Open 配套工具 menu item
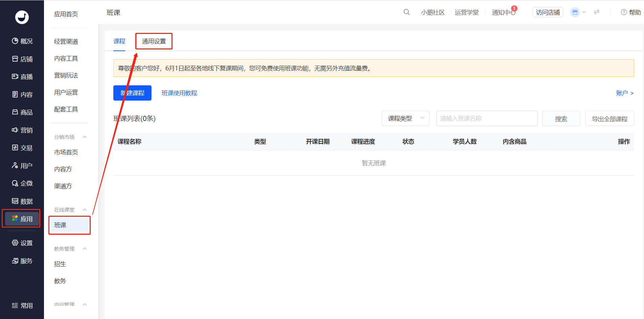644x319 pixels. tap(66, 109)
